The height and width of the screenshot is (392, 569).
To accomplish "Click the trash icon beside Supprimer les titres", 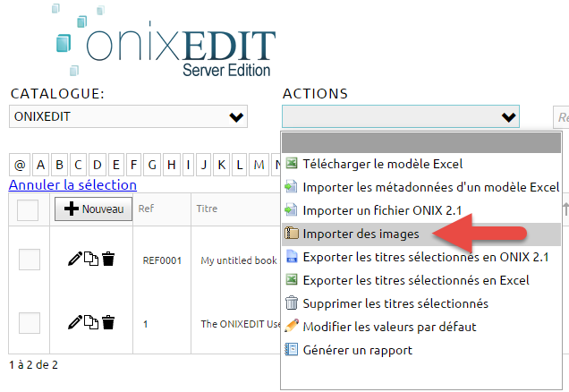I will click(292, 303).
